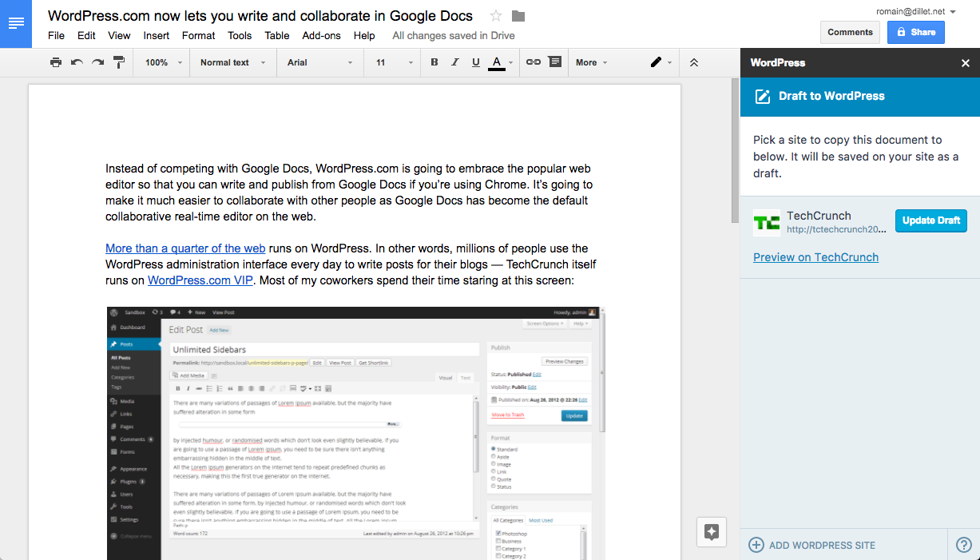
Task: Open the Normal text style dropdown
Action: coord(232,62)
